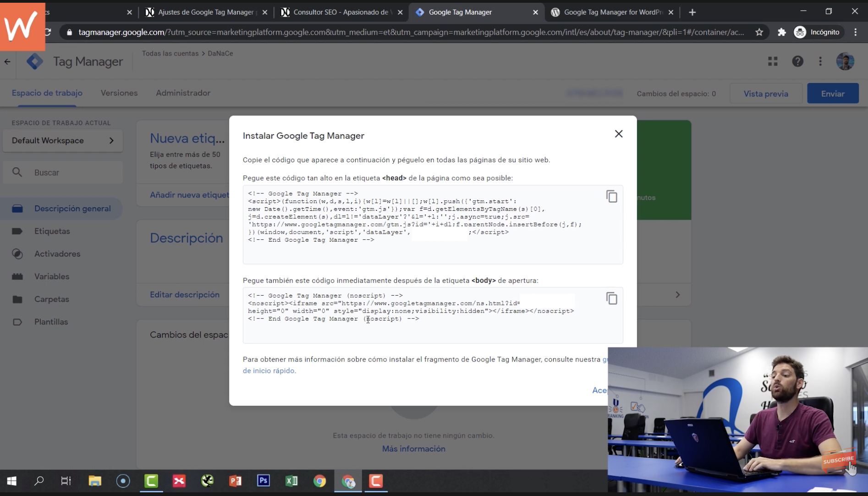This screenshot has width=868, height=496.
Task: Open the Administrador tab
Action: click(183, 93)
